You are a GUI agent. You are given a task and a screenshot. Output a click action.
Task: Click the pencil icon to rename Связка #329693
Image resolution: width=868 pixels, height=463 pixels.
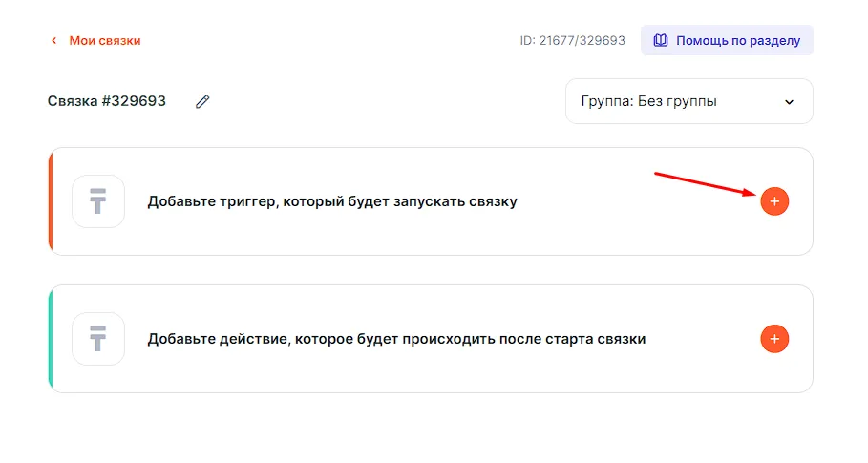[202, 102]
